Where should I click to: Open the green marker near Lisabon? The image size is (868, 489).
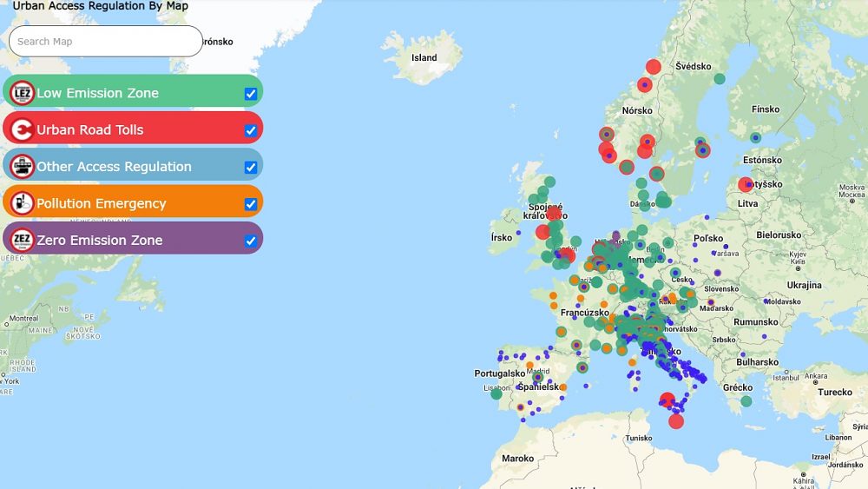point(496,393)
